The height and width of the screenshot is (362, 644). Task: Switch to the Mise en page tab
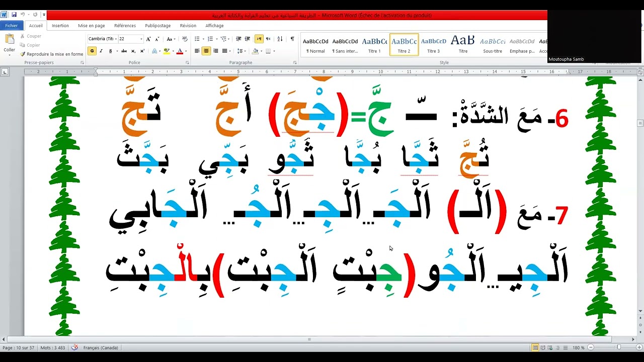point(92,26)
